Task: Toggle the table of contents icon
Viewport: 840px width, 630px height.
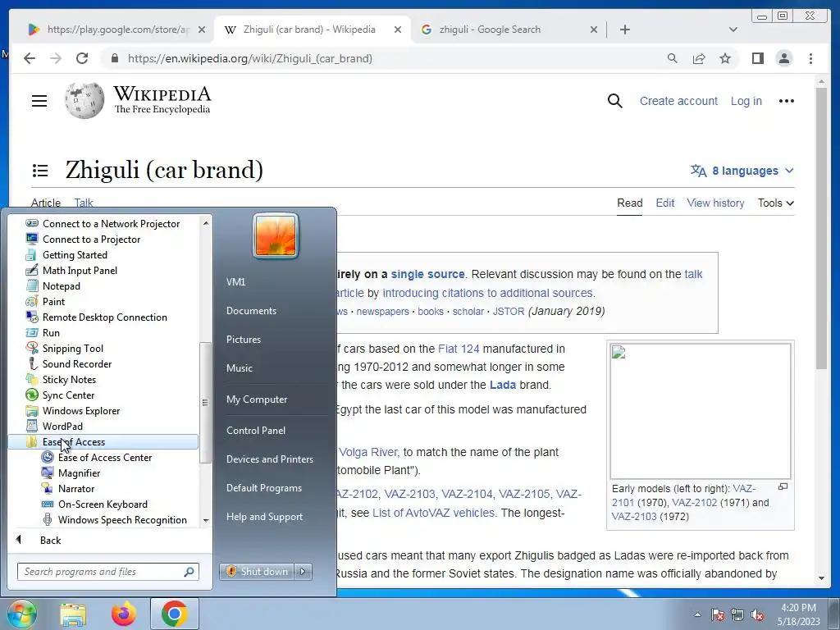Action: pyautogui.click(x=40, y=171)
